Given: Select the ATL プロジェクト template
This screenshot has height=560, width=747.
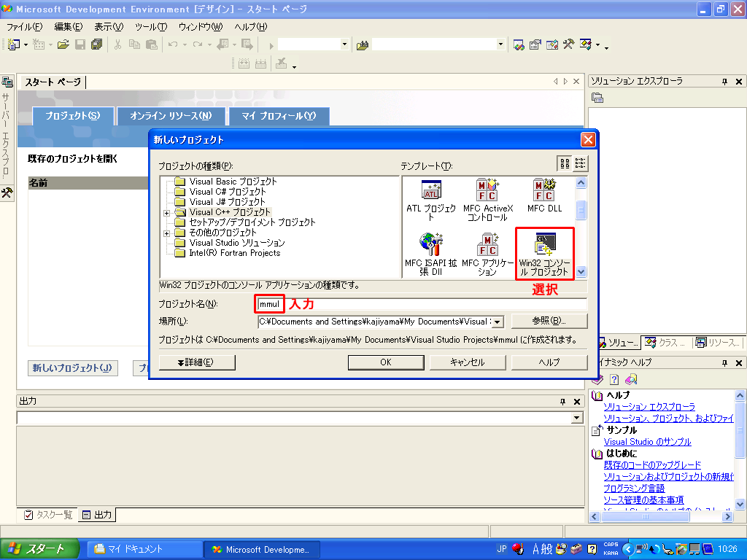Looking at the screenshot, I should (431, 201).
